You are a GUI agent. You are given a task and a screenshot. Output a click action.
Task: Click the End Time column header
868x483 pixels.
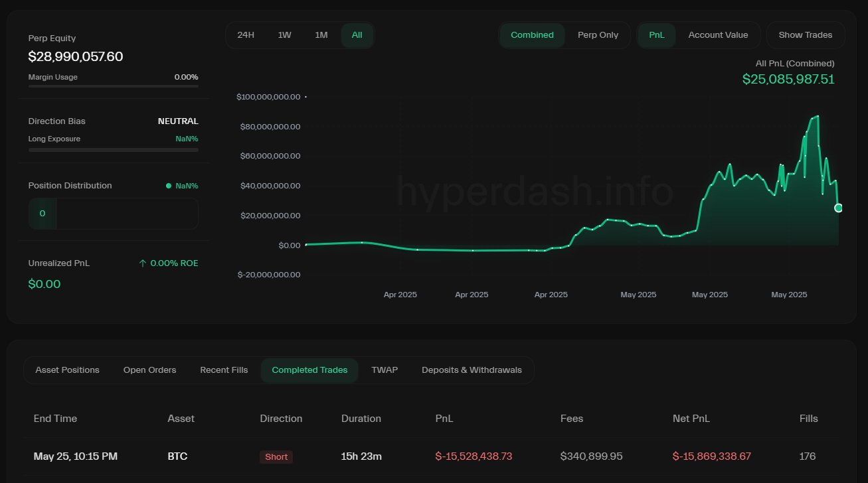pos(55,419)
